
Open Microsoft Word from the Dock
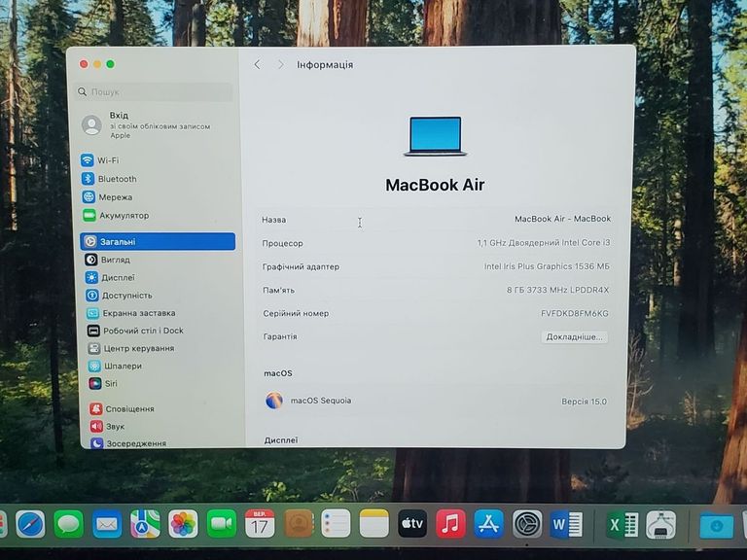coord(565,525)
